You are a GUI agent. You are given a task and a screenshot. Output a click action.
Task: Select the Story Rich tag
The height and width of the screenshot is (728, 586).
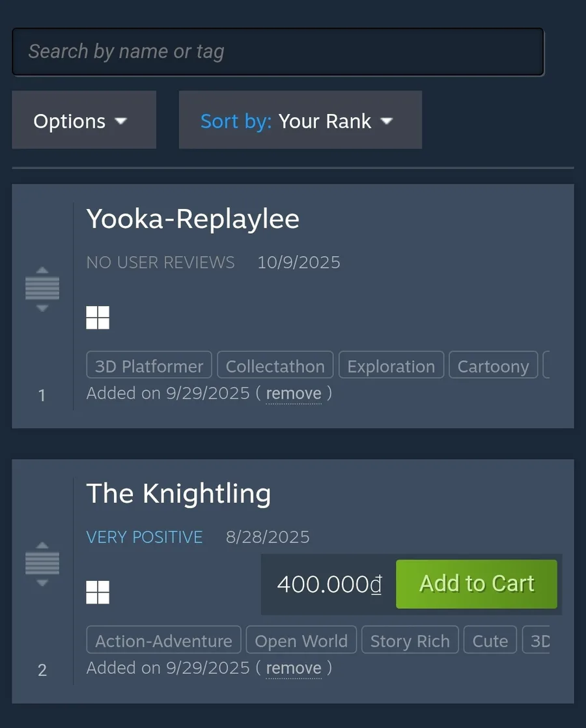[410, 641]
